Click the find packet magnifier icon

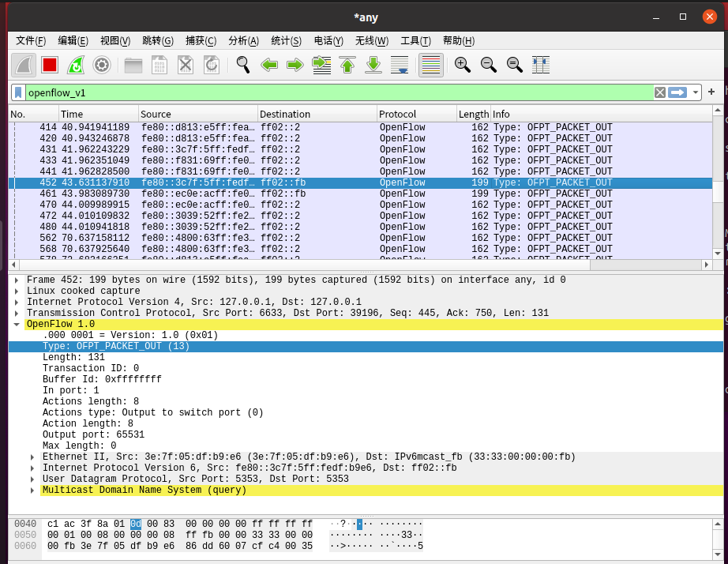coord(243,65)
